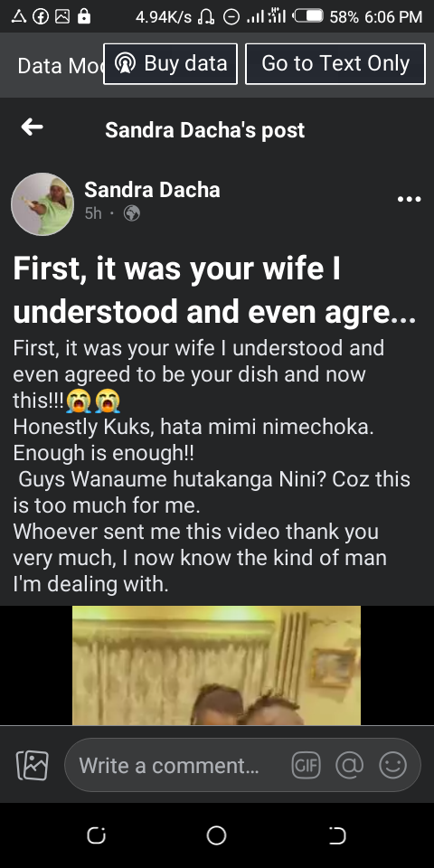Tap the @ mention icon in comment box
Screen dimensions: 434x868
(x=349, y=766)
